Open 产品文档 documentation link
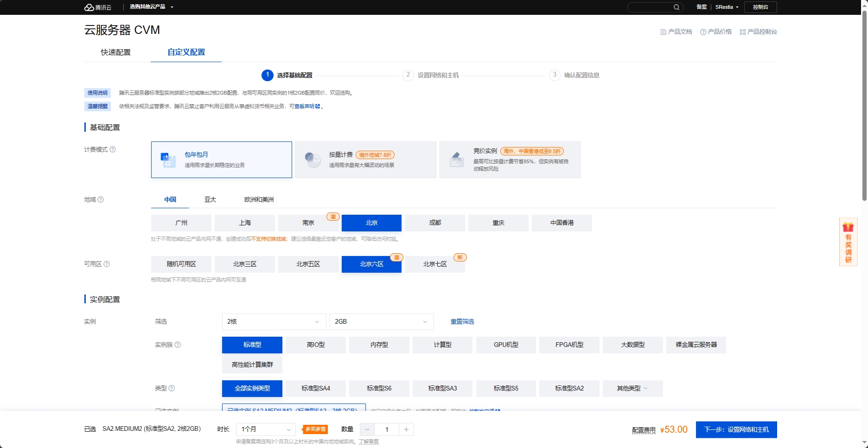 click(676, 32)
